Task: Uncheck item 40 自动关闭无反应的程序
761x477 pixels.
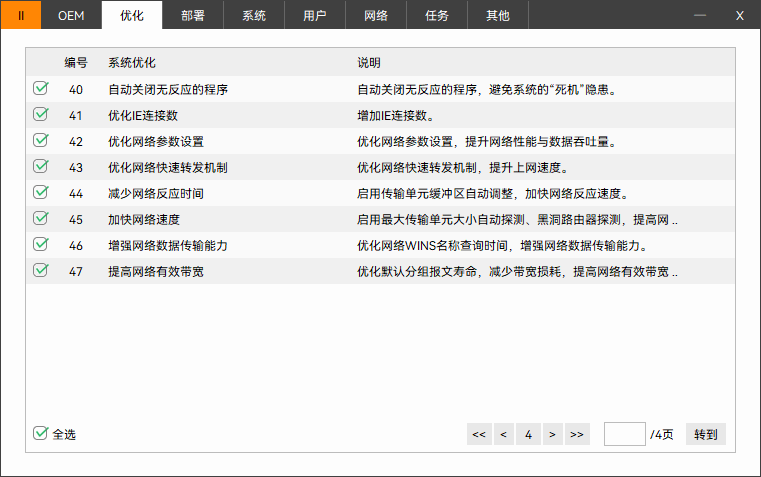Action: [x=41, y=88]
